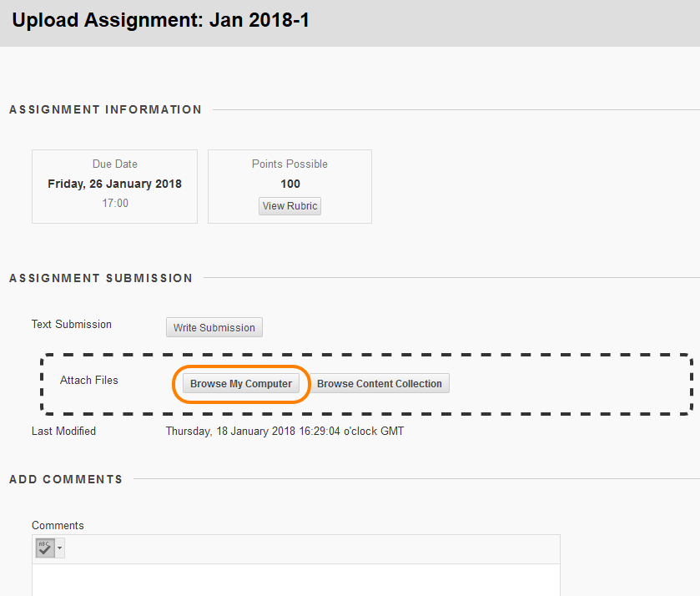Click Browse My Computer to attach files
The width and height of the screenshot is (700, 596).
(241, 384)
